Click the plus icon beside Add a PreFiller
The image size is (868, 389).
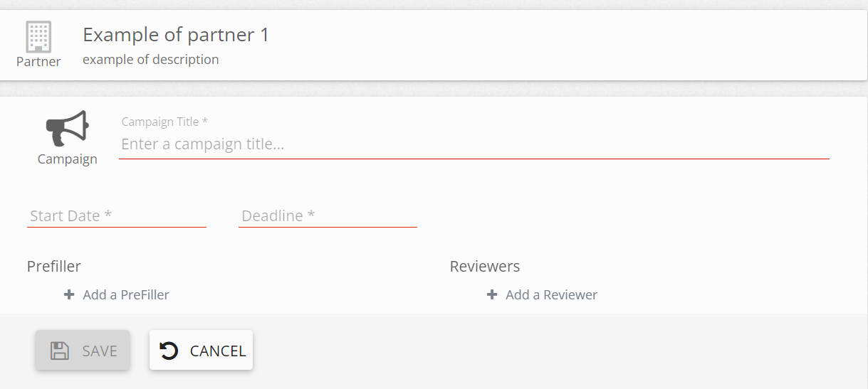(69, 294)
